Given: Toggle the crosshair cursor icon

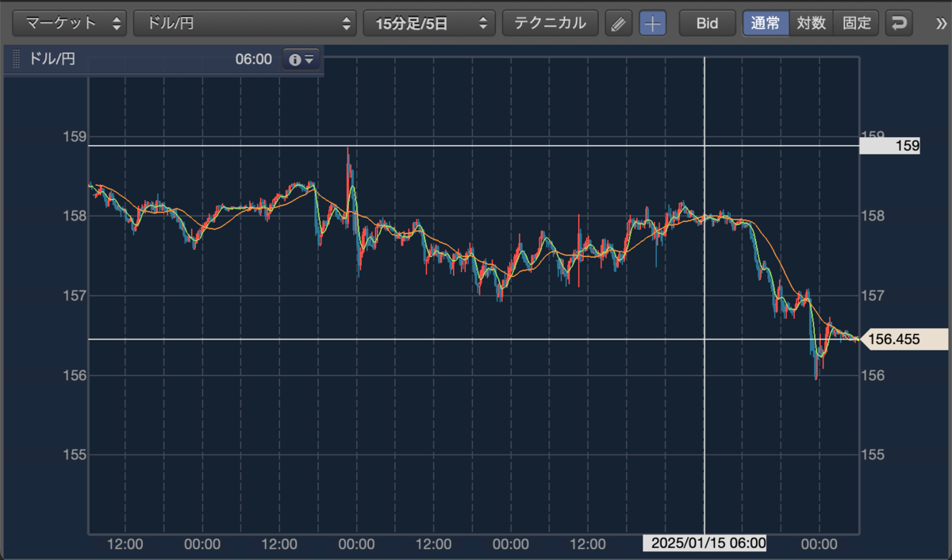Looking at the screenshot, I should click(653, 23).
